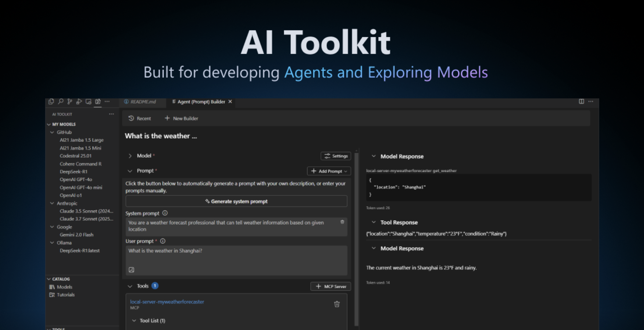Open the Search icon in the activity bar
This screenshot has width=644, height=330.
pyautogui.click(x=61, y=102)
